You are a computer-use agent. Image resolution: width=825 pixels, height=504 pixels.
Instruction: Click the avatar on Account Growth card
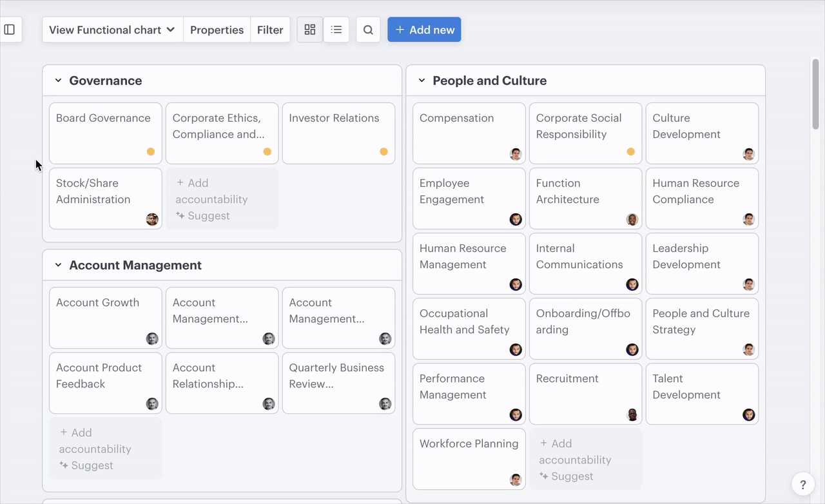tap(152, 339)
